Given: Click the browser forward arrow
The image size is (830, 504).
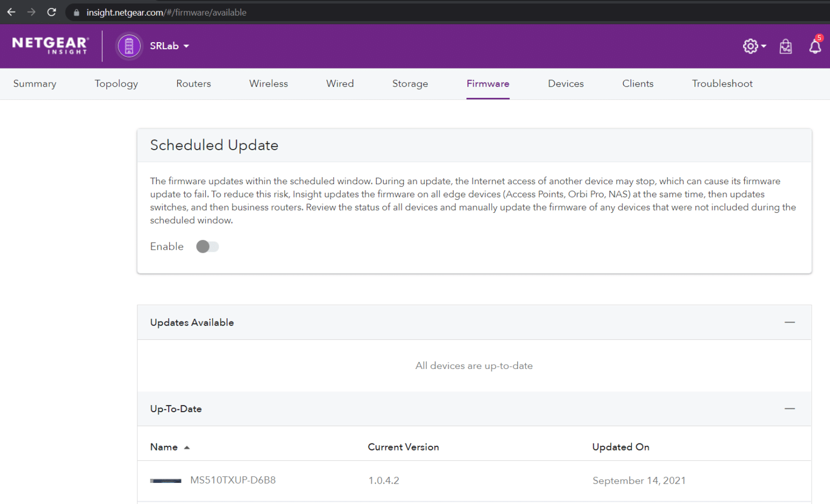Looking at the screenshot, I should pos(31,12).
